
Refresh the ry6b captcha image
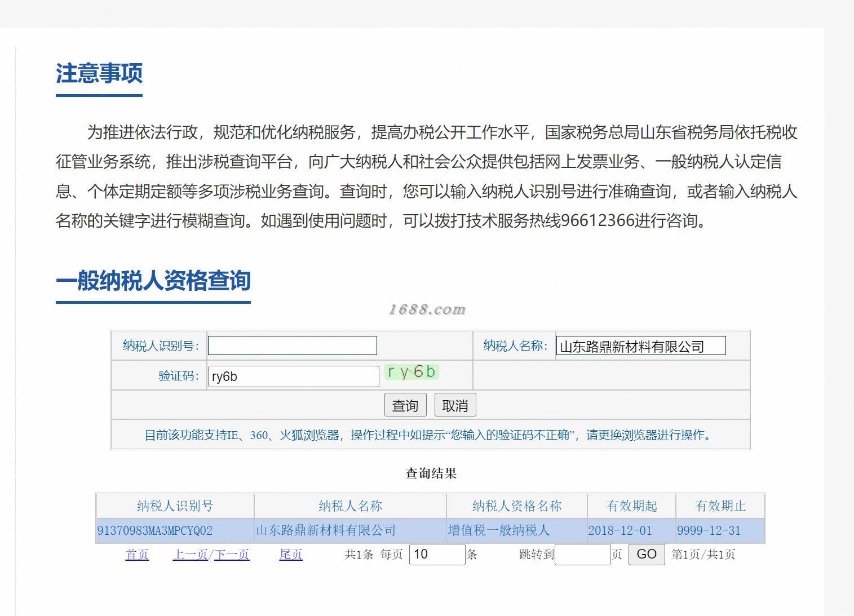[411, 372]
